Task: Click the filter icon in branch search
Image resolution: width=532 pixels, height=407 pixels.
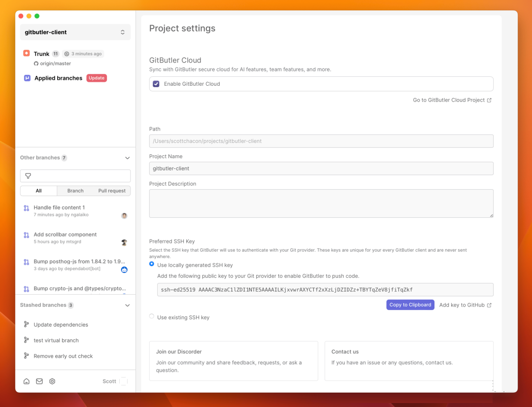Action: click(28, 176)
